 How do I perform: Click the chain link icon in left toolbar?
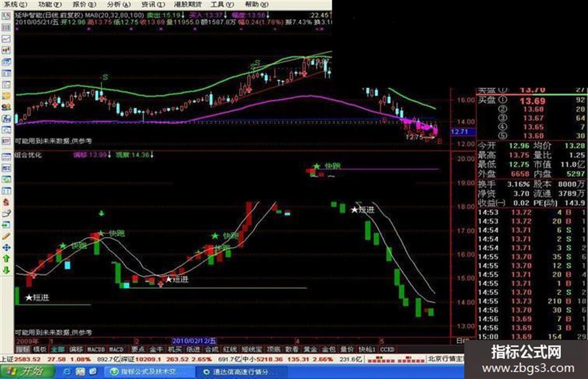(6, 213)
